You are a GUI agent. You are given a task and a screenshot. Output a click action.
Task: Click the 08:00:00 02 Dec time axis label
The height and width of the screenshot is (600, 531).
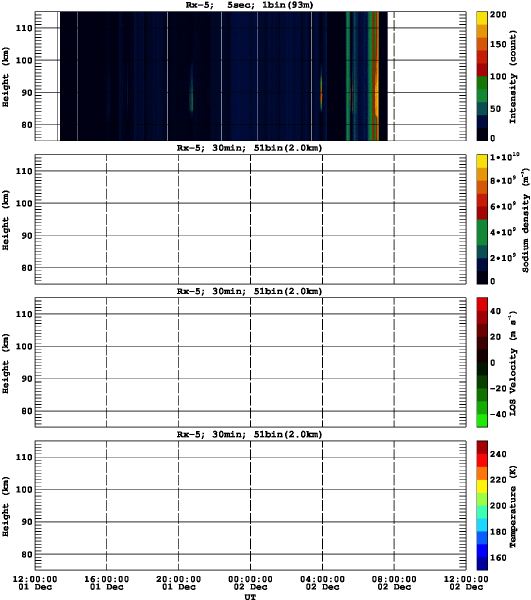pyautogui.click(x=394, y=583)
